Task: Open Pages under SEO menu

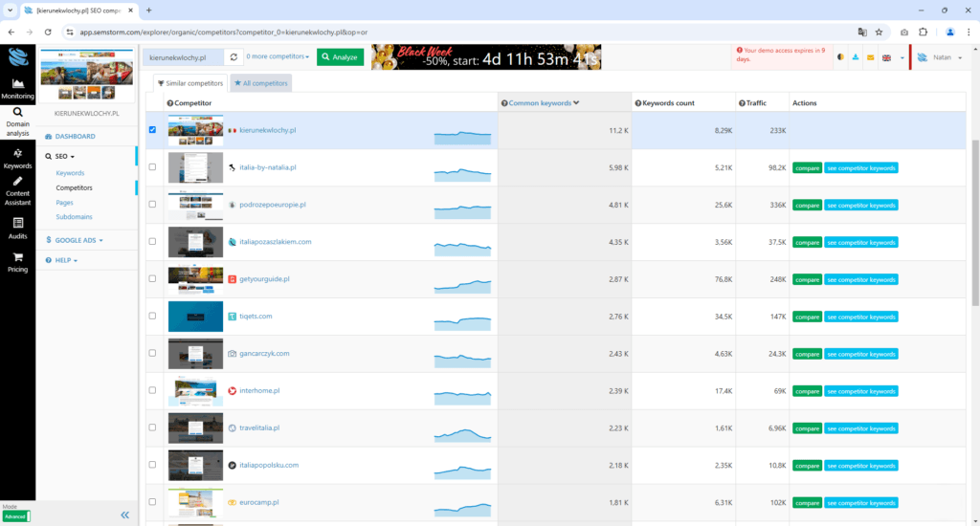Action: point(64,203)
